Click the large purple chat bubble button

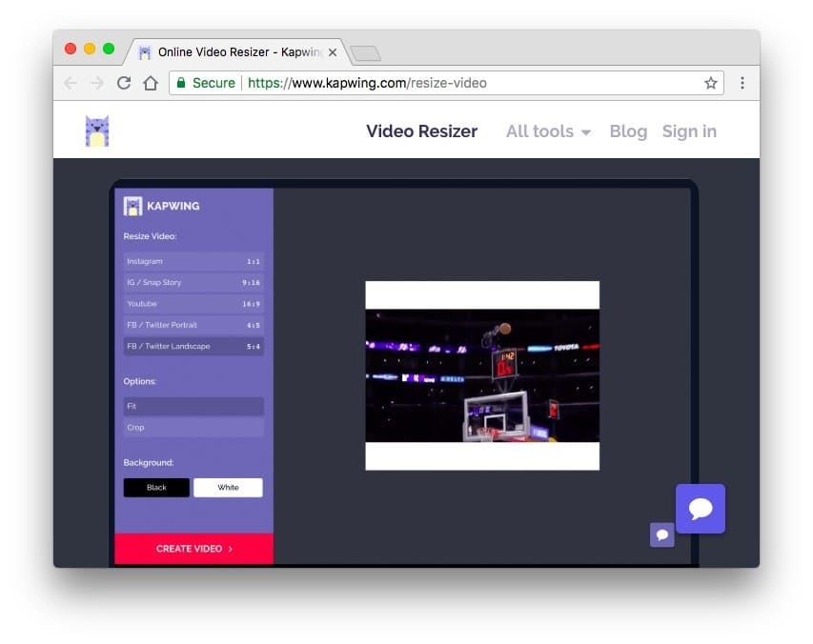pos(701,509)
